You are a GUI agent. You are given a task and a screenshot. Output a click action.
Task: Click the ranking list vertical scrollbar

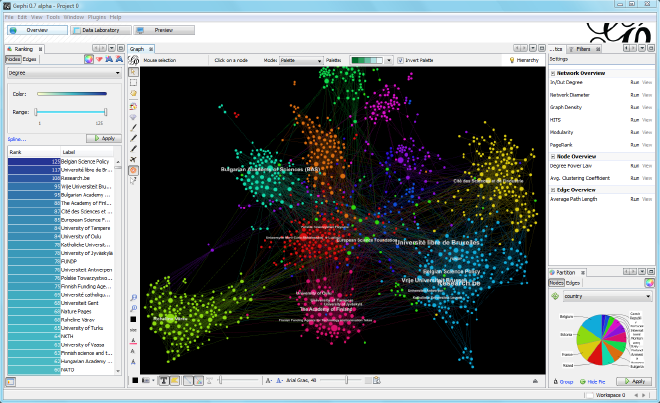pos(118,266)
